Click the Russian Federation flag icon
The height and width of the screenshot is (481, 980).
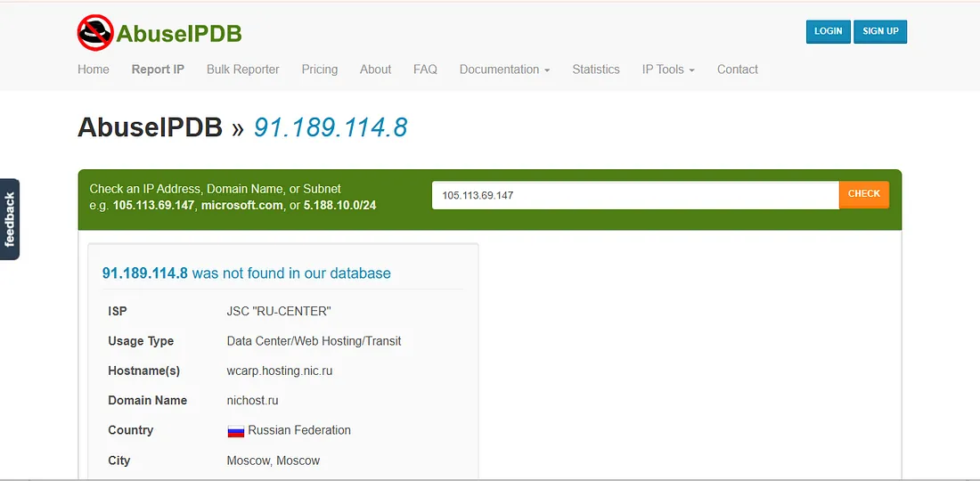click(x=235, y=431)
